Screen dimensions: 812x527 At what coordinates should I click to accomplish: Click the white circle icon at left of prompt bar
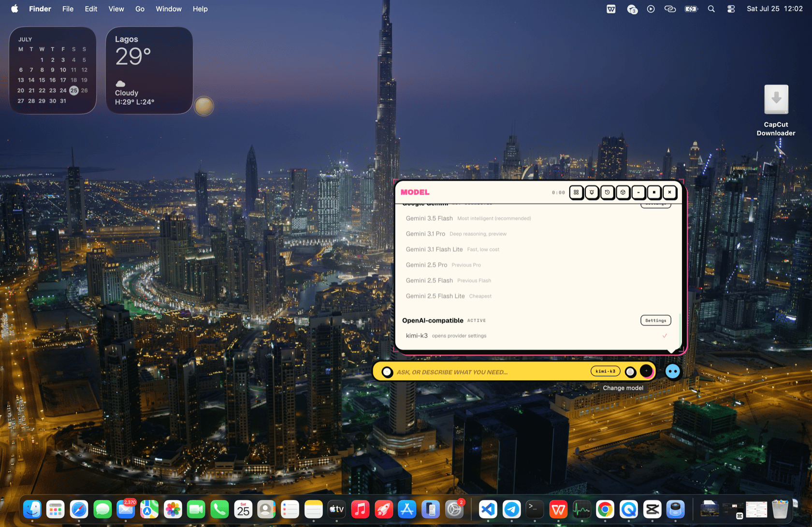[387, 372]
